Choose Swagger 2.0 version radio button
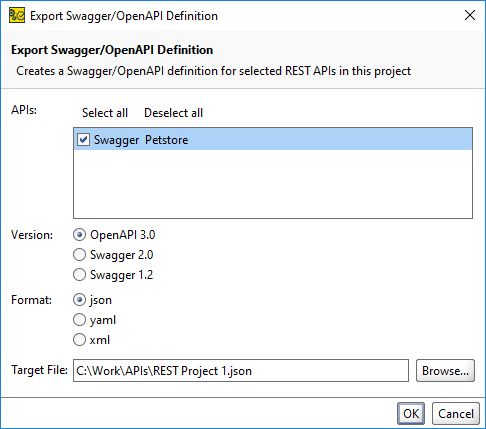The width and height of the screenshot is (486, 429). pyautogui.click(x=79, y=255)
